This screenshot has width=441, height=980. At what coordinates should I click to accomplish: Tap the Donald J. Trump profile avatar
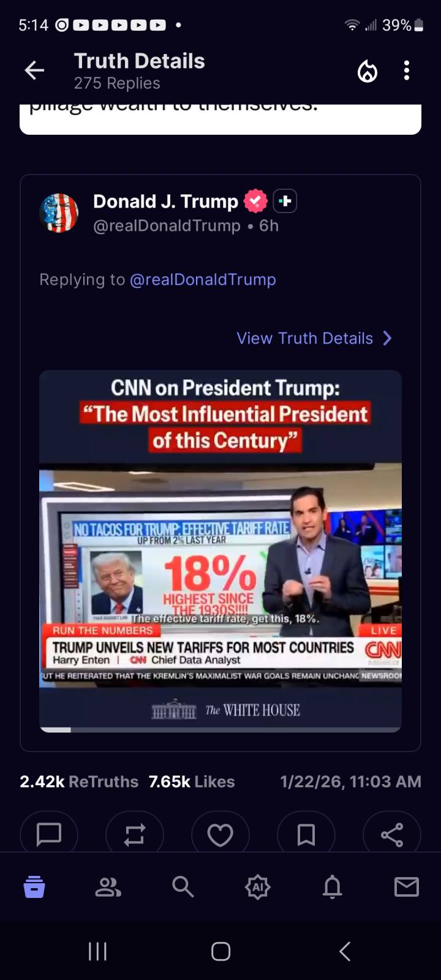click(59, 213)
